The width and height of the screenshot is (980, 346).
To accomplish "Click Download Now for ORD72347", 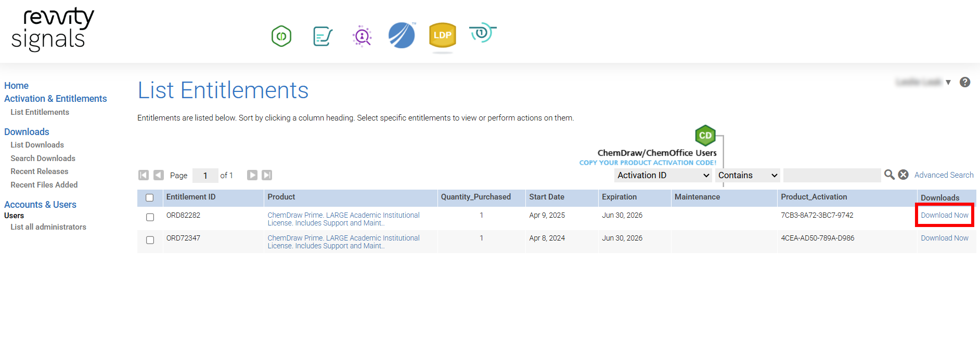I will 944,238.
